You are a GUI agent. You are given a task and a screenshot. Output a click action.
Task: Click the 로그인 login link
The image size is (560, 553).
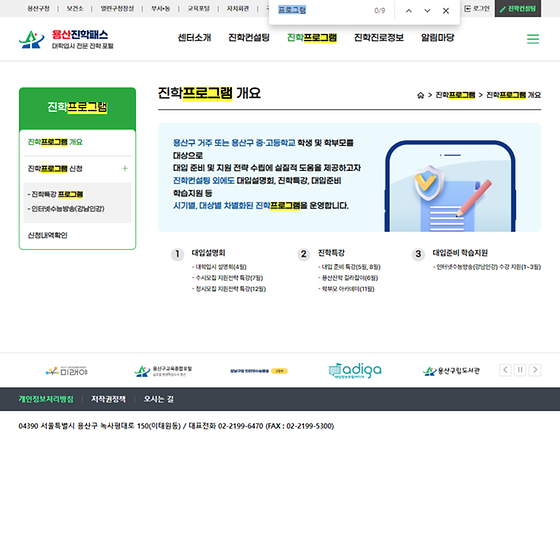coord(477,9)
